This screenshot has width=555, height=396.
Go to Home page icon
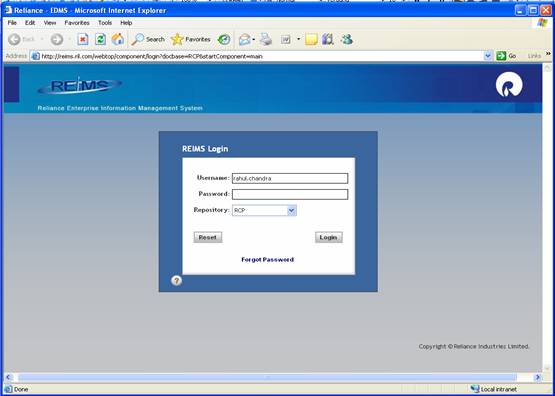(x=118, y=39)
